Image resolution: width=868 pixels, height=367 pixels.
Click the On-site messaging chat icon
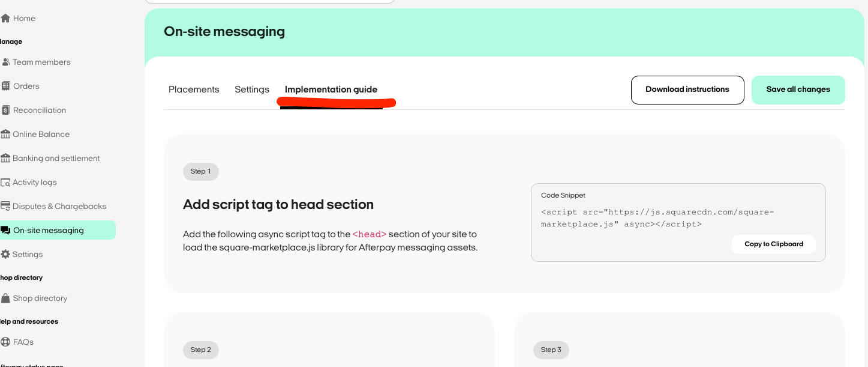pyautogui.click(x=5, y=230)
